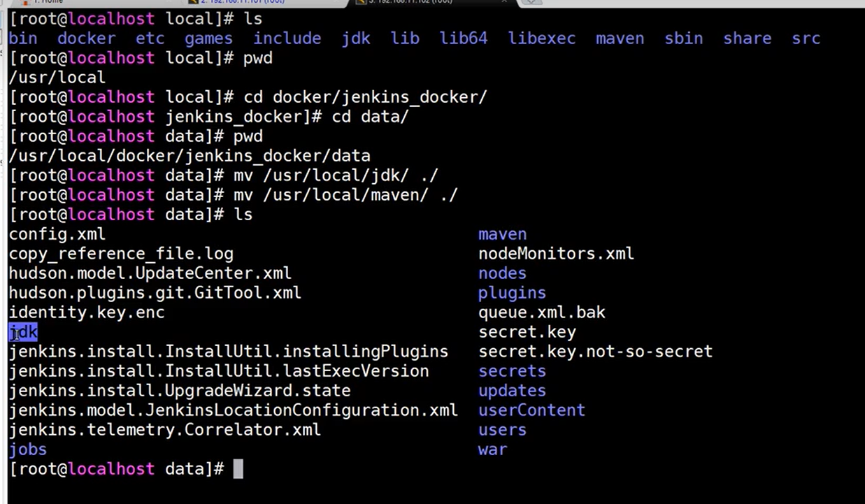Click include in the /usr/local listing
Screen dimensions: 865x504
click(x=287, y=38)
